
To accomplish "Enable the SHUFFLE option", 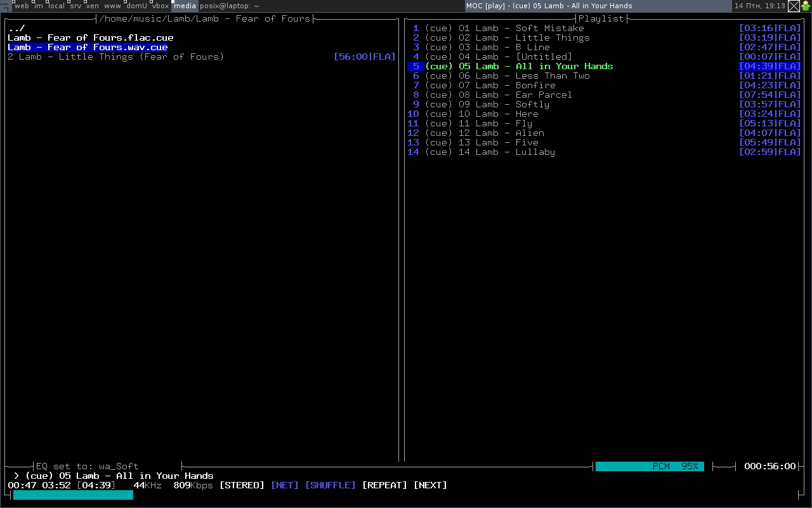I will 331,485.
